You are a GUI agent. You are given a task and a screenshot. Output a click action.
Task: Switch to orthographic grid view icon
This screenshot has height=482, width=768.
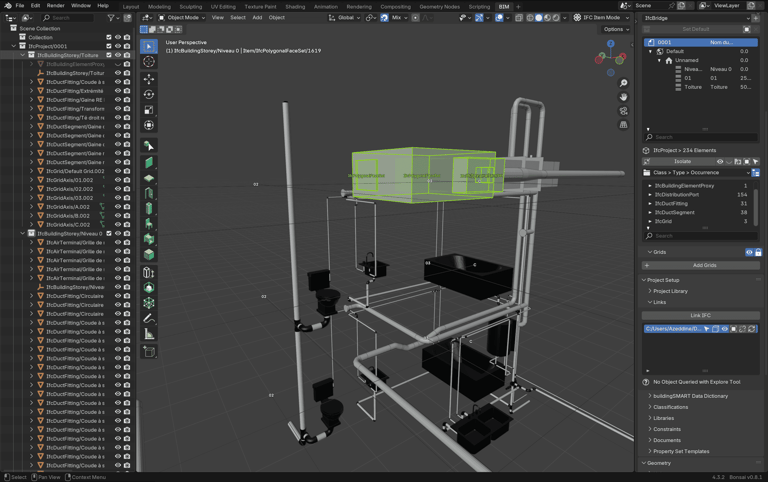(x=624, y=125)
